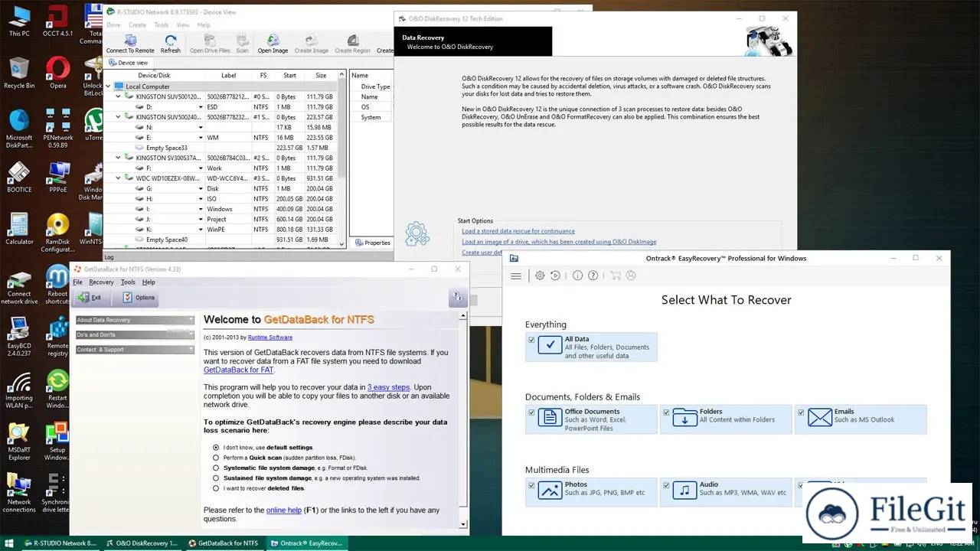Expand Do's and Don'ts panel
The width and height of the screenshot is (980, 551).
tap(135, 334)
